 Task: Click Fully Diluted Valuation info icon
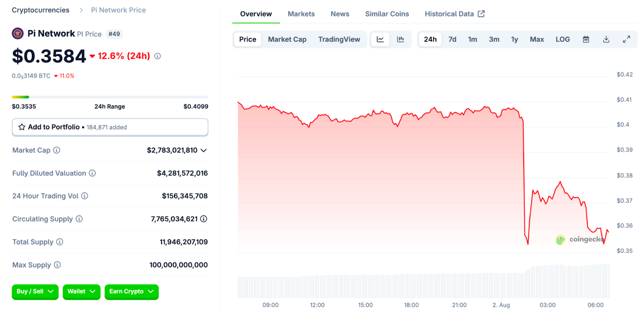click(x=92, y=173)
